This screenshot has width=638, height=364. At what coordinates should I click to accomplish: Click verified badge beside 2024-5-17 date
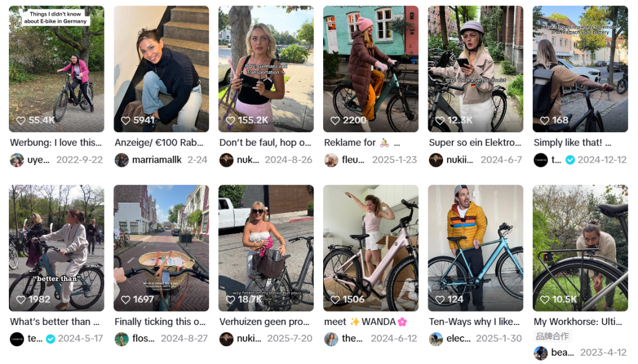(x=50, y=339)
